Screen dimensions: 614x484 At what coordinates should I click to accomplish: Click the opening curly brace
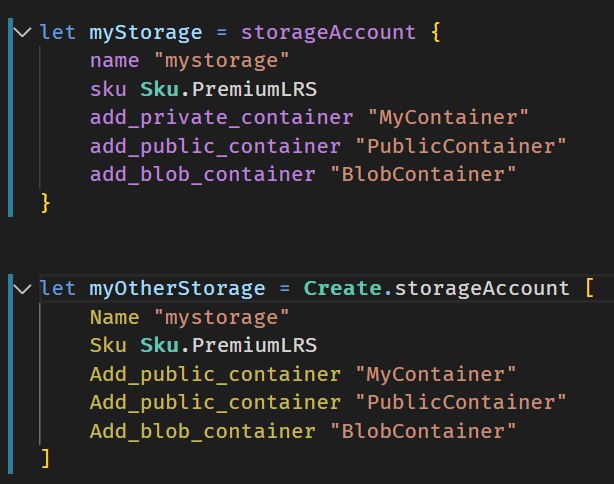pyautogui.click(x=435, y=32)
